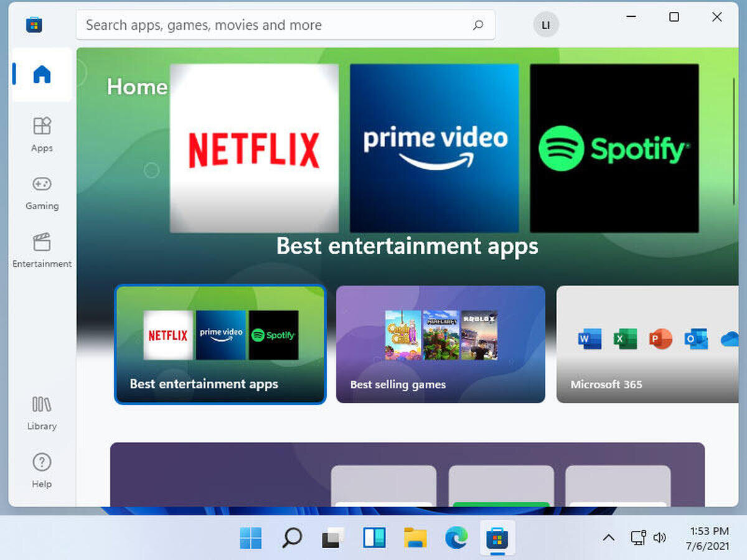Screen dimensions: 747x560
Task: Launch Microsoft Edge from taskbar
Action: (456, 538)
